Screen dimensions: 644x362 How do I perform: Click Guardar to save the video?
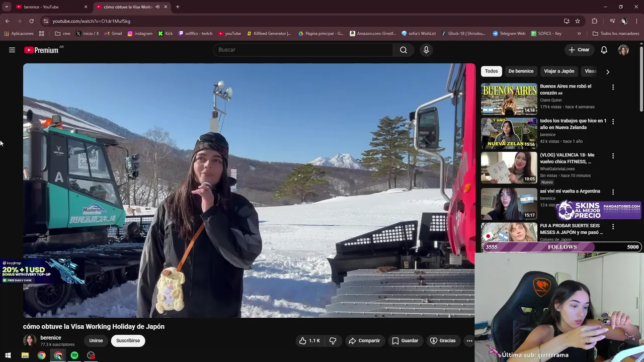405,341
